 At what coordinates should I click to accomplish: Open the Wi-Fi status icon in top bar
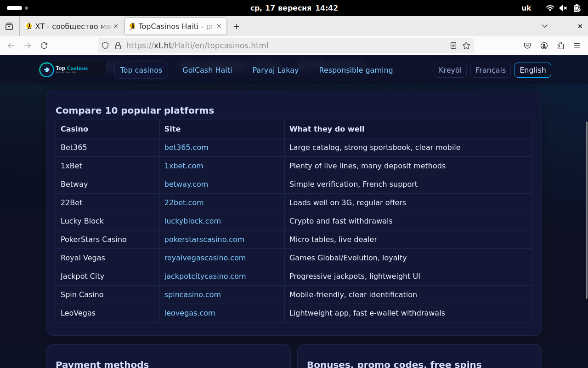[550, 8]
